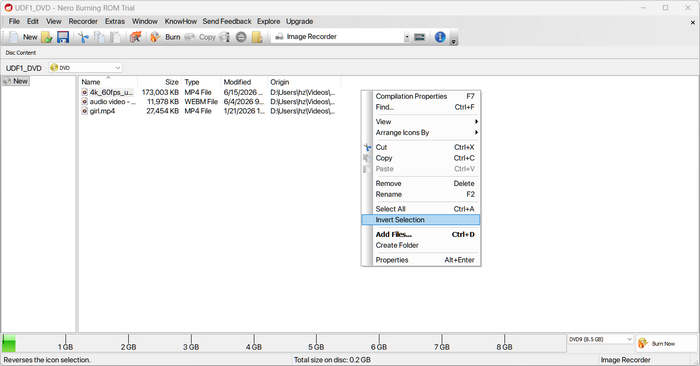Image resolution: width=700 pixels, height=366 pixels.
Task: Click the icon beside audio video file
Action: point(84,101)
